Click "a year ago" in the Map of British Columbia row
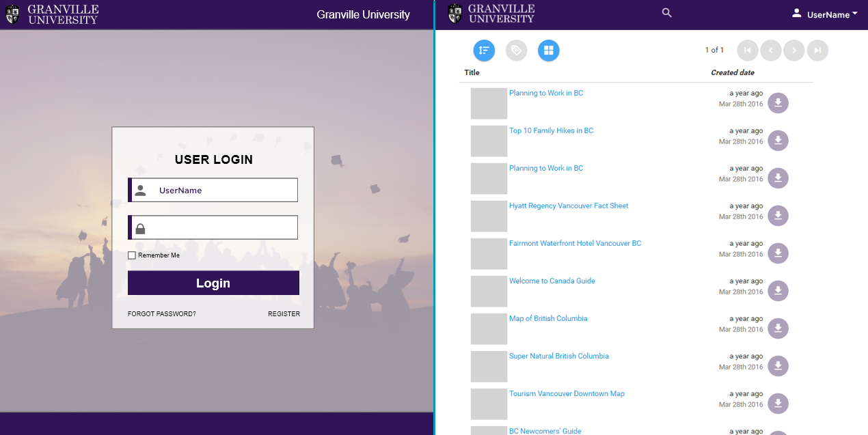The height and width of the screenshot is (435, 868). [x=746, y=318]
